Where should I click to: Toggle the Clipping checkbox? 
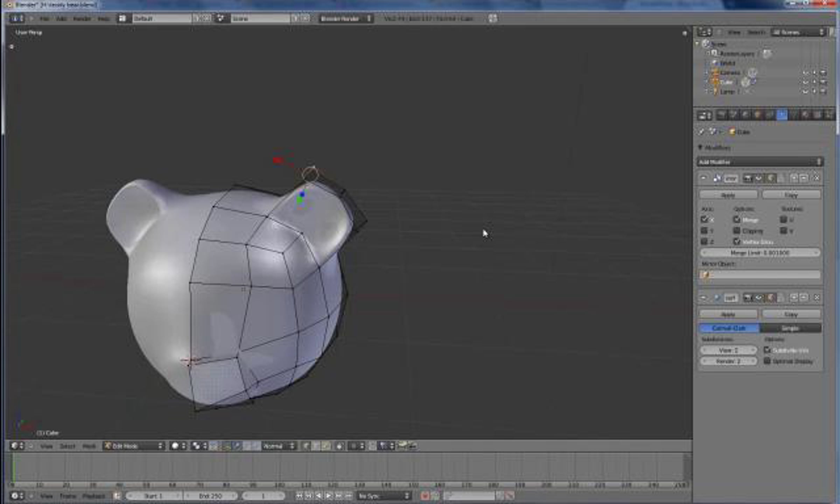point(737,231)
